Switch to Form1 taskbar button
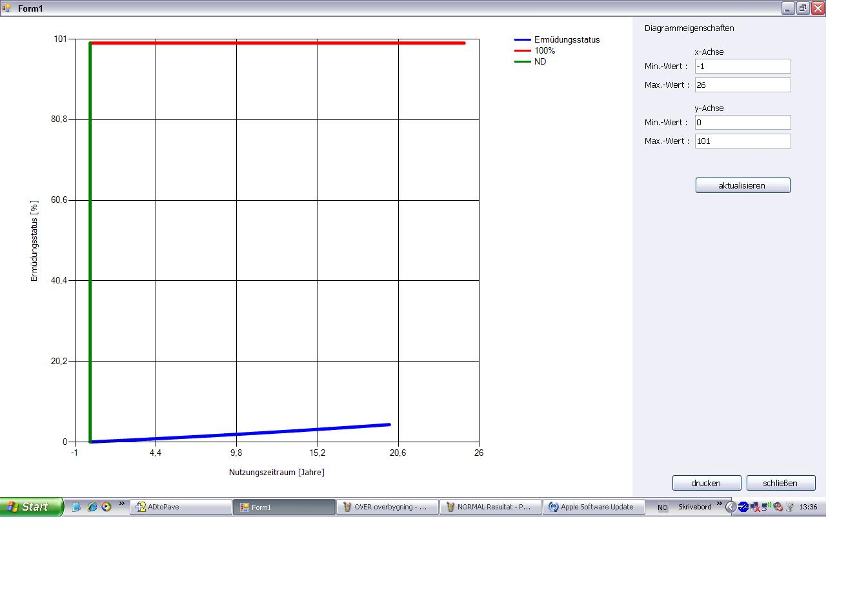This screenshot has height=603, width=868. [x=285, y=507]
